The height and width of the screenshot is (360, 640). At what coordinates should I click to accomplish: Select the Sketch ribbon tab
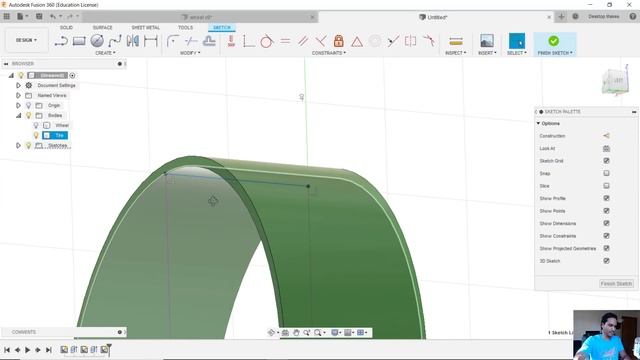click(222, 27)
